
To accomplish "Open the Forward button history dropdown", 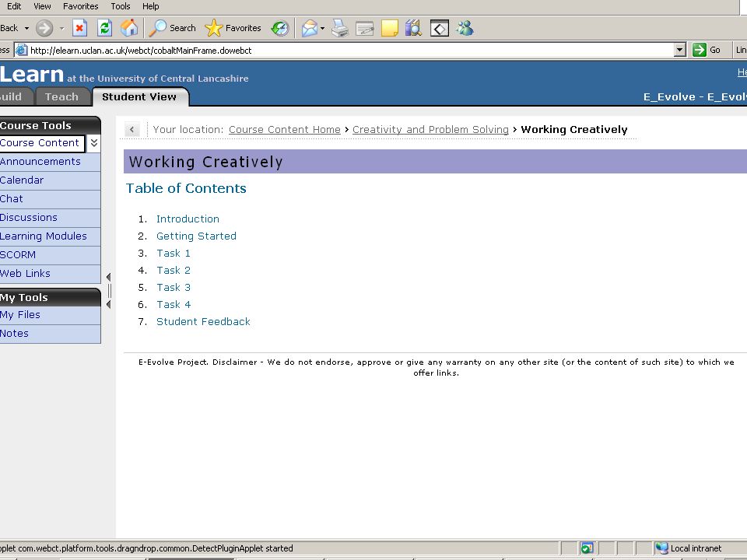I will (62, 28).
